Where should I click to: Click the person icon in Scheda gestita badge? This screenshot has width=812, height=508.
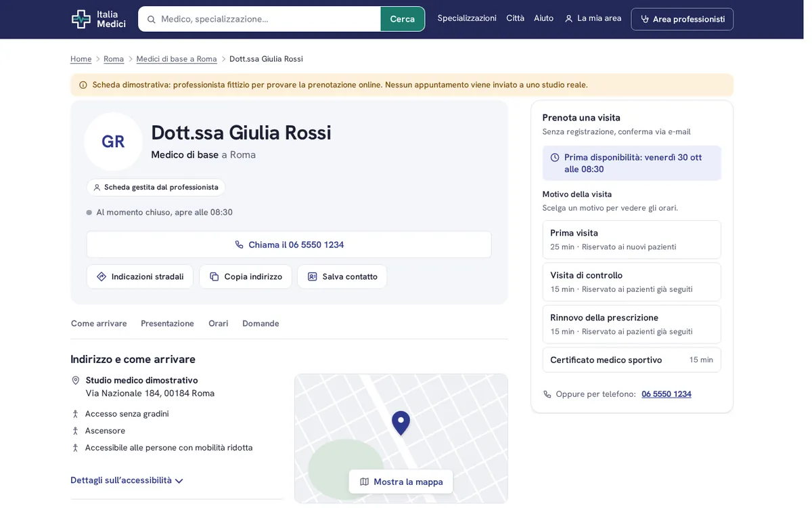tap(97, 188)
